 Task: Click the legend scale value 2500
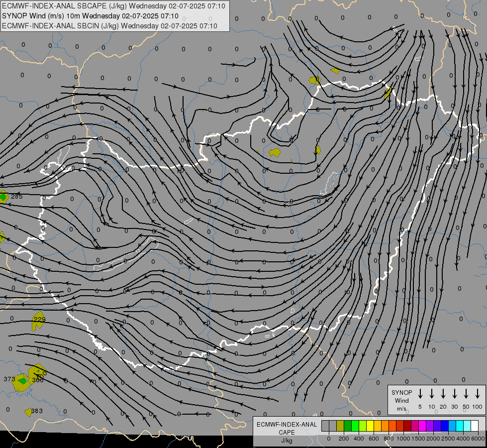448,439
